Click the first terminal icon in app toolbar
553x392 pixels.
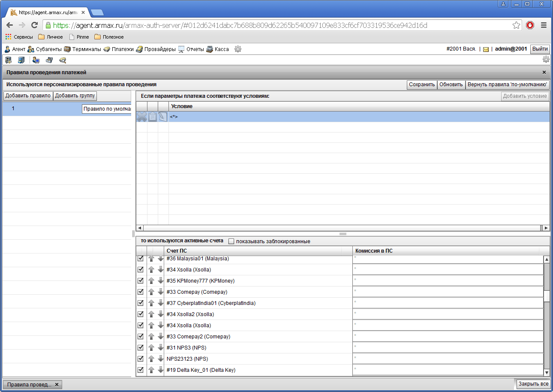tap(8, 60)
